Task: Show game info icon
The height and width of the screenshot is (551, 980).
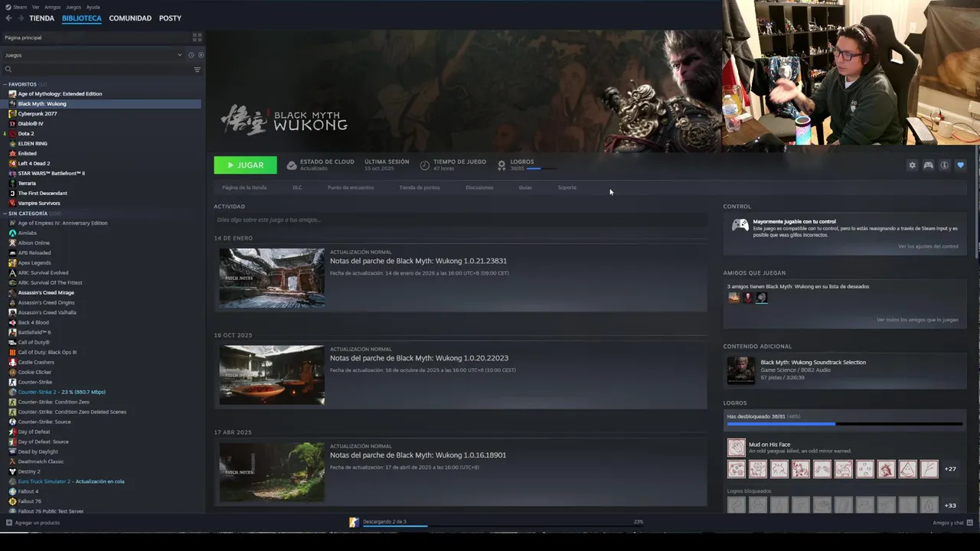Action: point(944,165)
